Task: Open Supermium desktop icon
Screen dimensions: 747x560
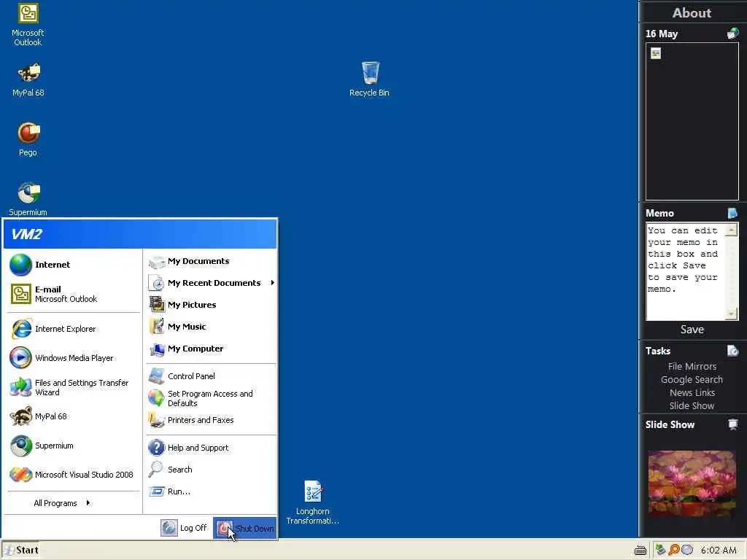Action: tap(28, 199)
